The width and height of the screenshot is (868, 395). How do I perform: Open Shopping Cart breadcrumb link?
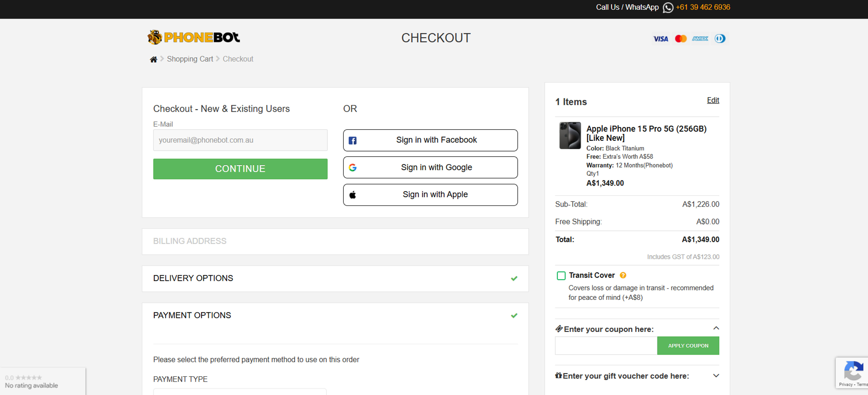(190, 59)
